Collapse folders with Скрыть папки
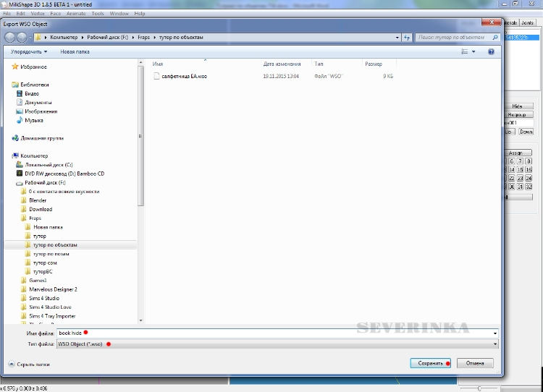This screenshot has width=543, height=392. point(30,364)
